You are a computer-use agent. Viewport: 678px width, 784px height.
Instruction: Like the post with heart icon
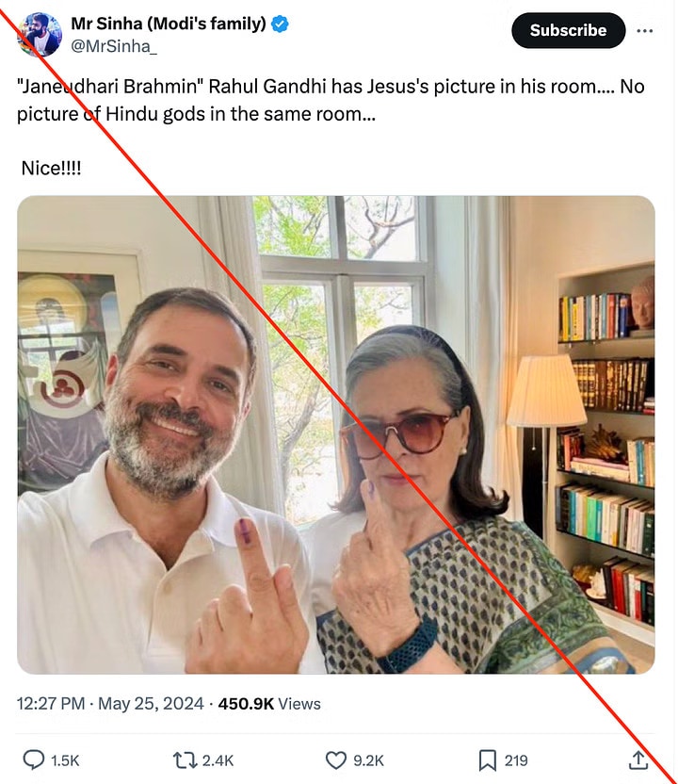click(336, 760)
